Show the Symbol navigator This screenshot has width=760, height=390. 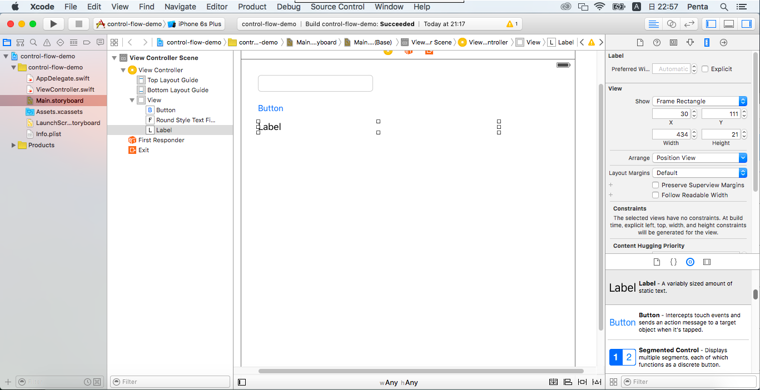pyautogui.click(x=20, y=42)
